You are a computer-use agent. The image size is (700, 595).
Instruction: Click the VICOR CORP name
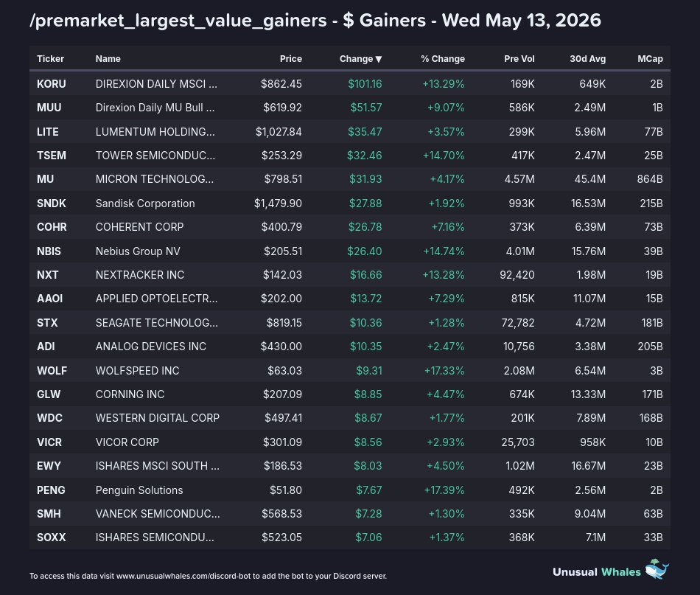(127, 442)
